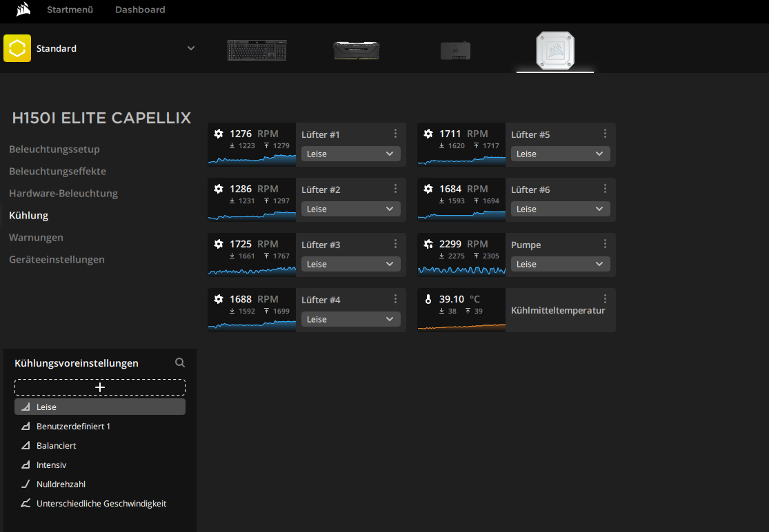Click curve icon next to Unterschiedliche Geschwindigkeit
769x532 pixels.
[x=26, y=503]
